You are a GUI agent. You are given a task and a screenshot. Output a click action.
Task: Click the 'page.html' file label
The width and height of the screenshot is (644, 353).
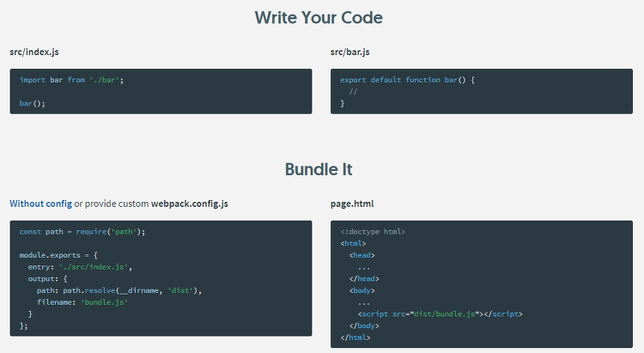(352, 204)
